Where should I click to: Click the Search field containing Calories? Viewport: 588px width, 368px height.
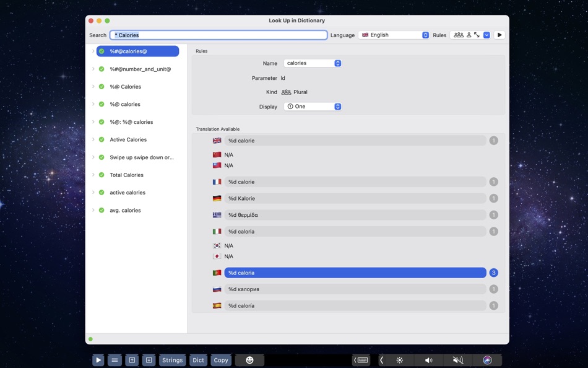click(218, 35)
